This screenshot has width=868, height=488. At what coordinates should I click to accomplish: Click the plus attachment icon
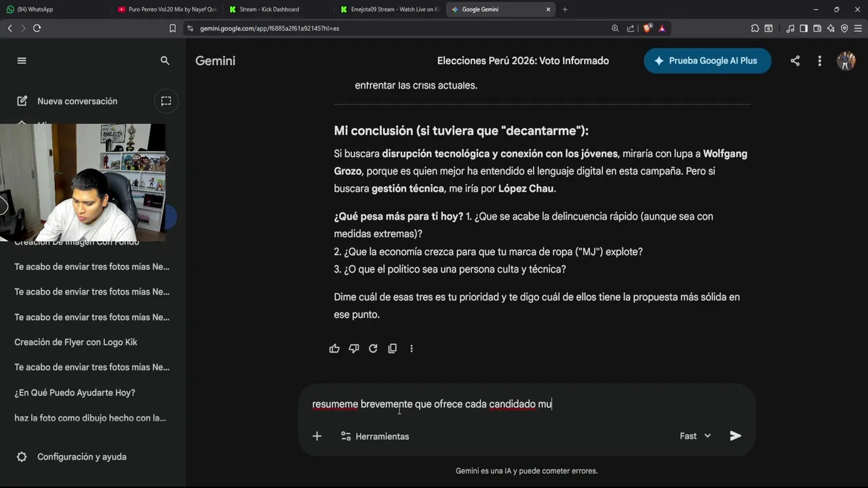click(x=317, y=436)
